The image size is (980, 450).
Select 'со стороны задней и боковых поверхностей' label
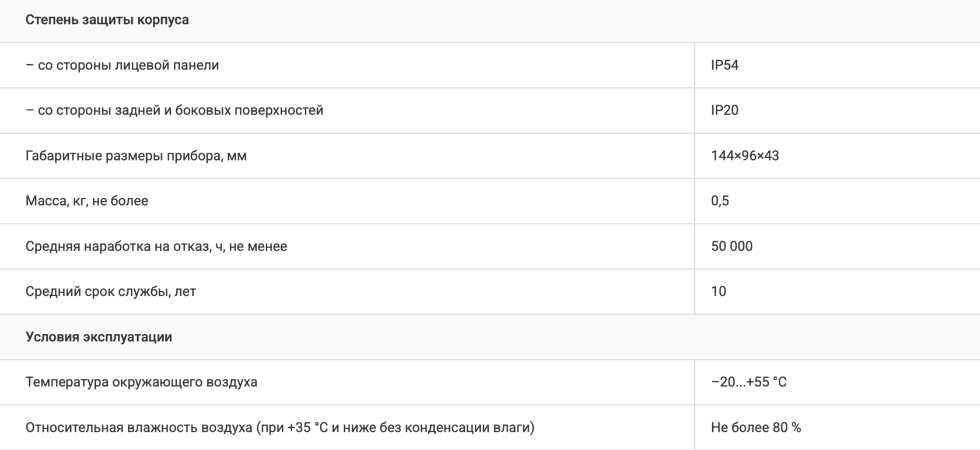click(174, 110)
